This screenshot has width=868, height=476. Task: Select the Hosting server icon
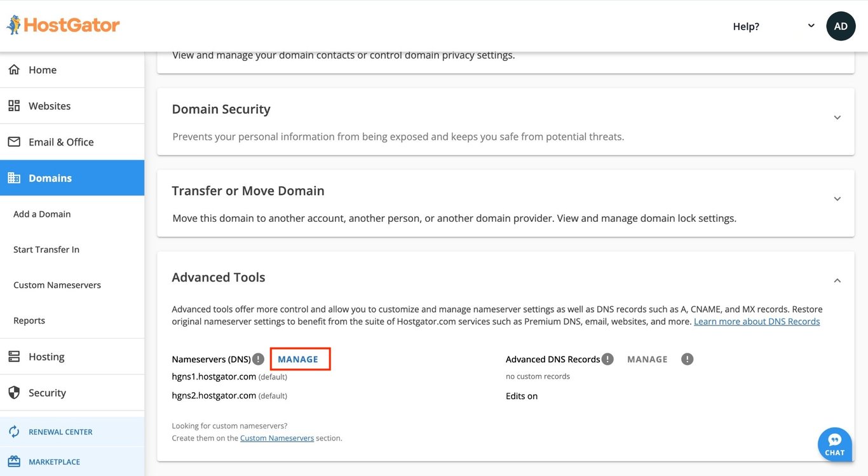click(14, 355)
